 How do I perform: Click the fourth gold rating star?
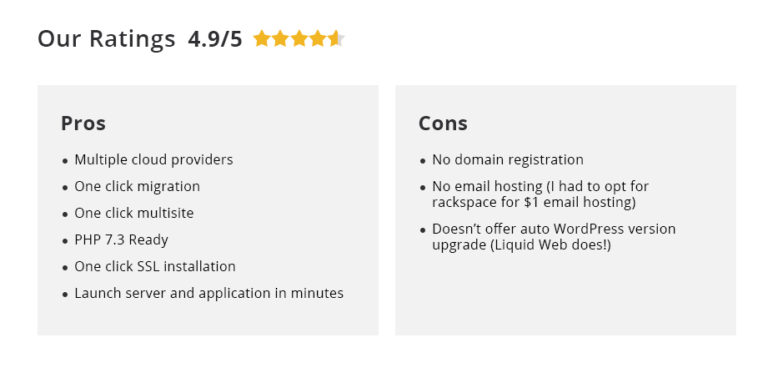[317, 38]
